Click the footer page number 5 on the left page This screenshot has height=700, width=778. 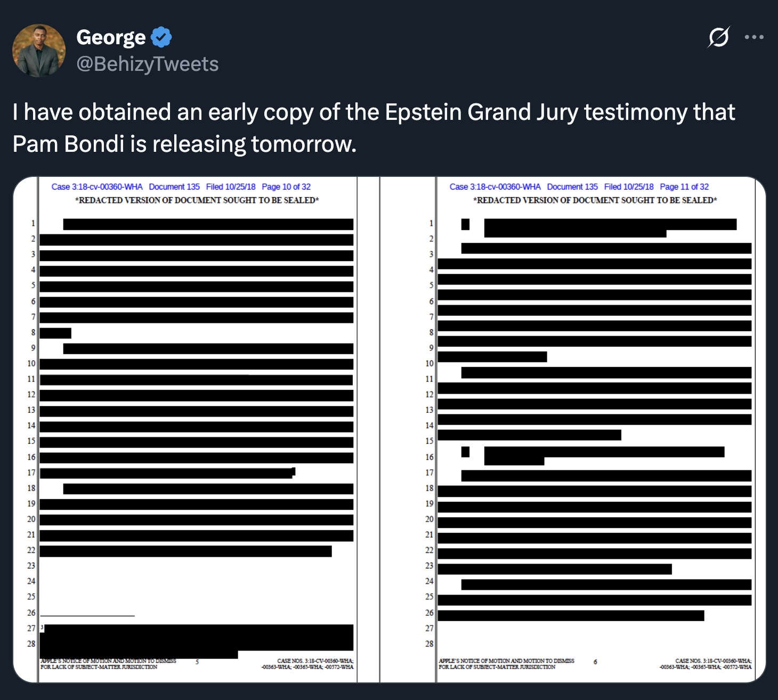[x=197, y=662]
